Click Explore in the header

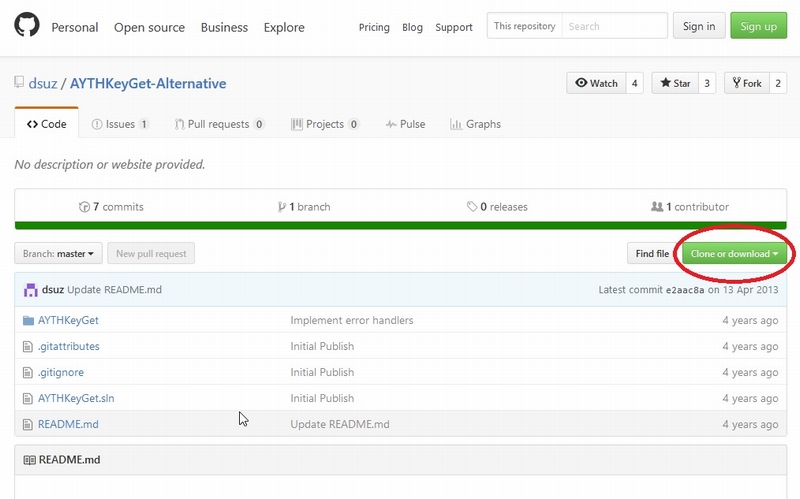click(284, 27)
